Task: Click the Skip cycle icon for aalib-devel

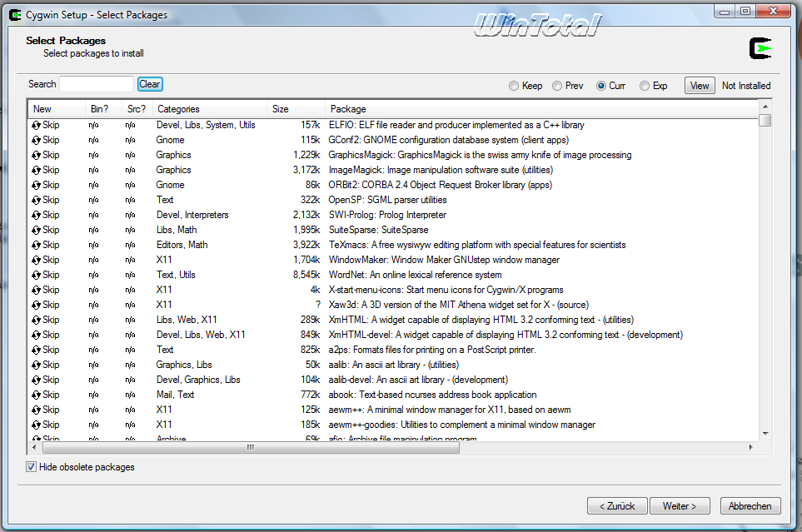Action: point(37,380)
